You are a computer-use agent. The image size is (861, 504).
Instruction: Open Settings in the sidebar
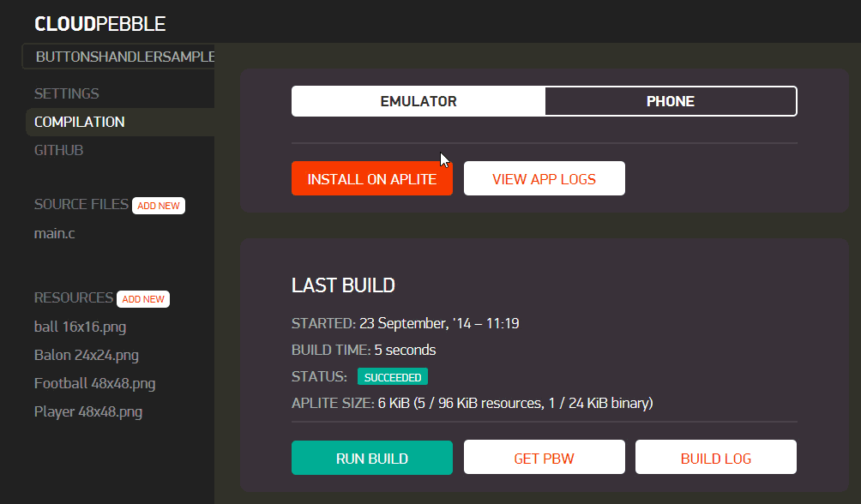coord(67,93)
